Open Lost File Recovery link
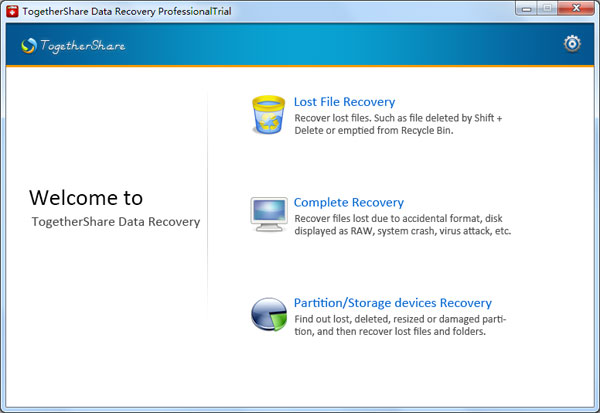Viewport: 600px width, 413px height. [x=344, y=102]
